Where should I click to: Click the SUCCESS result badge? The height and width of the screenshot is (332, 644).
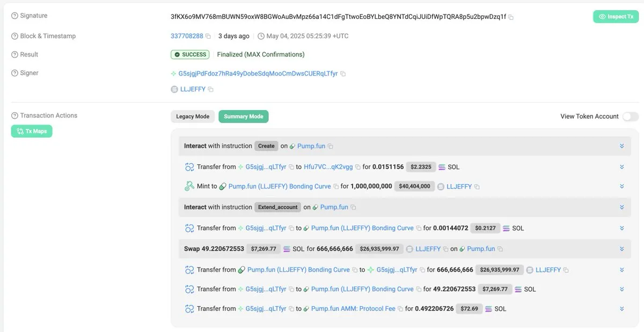tap(190, 55)
